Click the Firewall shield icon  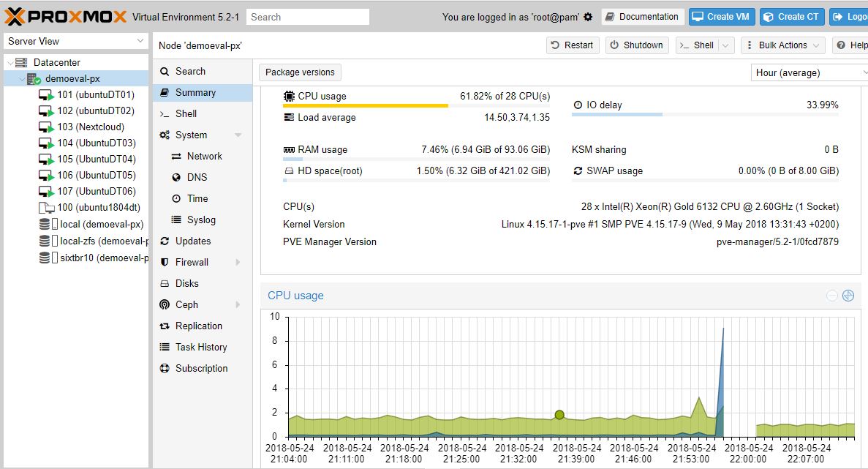tap(165, 262)
